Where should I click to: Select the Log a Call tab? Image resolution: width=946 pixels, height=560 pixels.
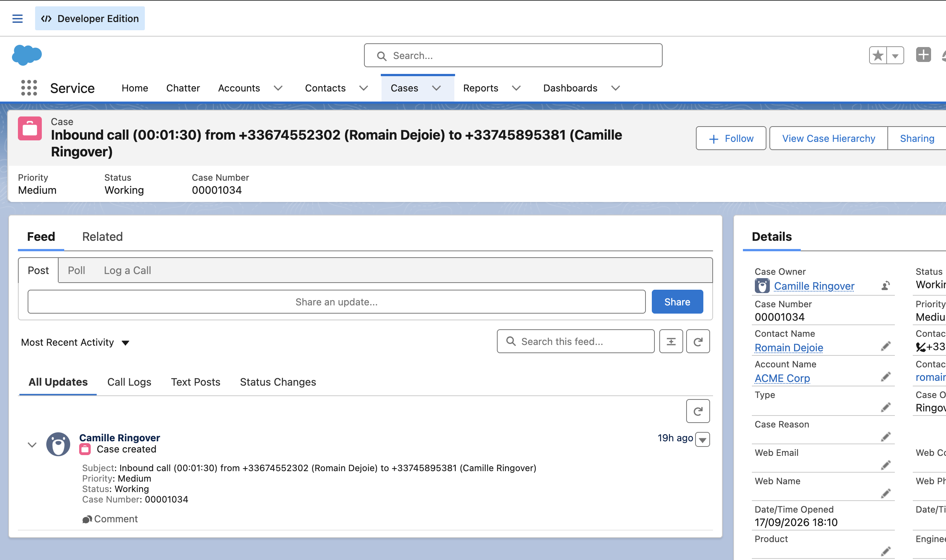pos(128,270)
